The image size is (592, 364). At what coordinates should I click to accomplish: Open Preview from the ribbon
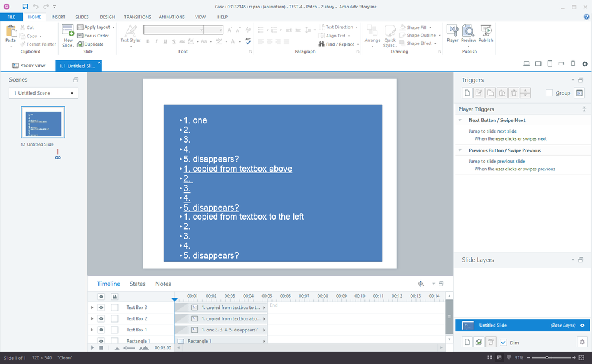(468, 33)
